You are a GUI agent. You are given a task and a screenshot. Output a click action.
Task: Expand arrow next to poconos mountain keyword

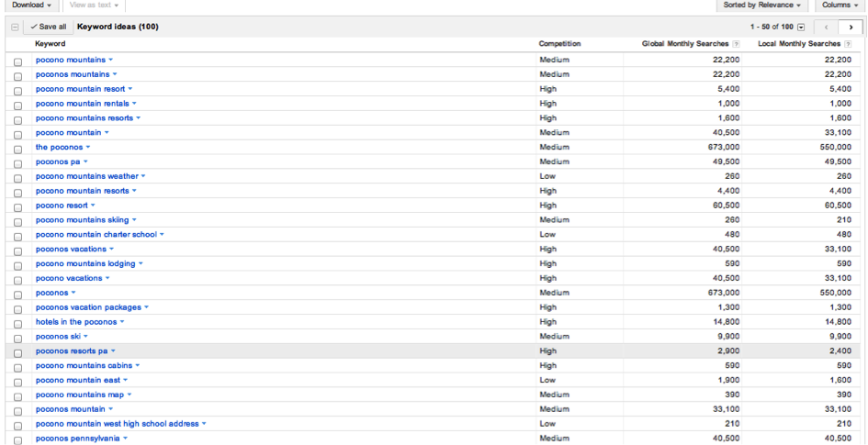[x=110, y=409]
